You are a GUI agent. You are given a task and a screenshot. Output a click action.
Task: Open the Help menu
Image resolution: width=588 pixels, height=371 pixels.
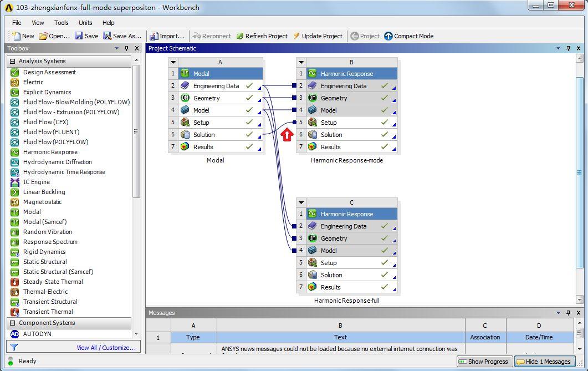(109, 23)
